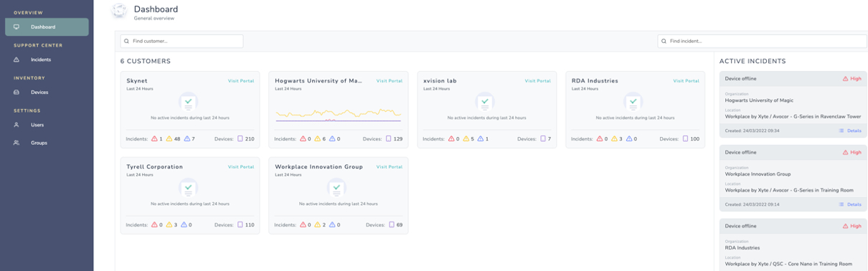Click yellow warning triangle on xvision lab card
The image size is (868, 271).
click(466, 139)
